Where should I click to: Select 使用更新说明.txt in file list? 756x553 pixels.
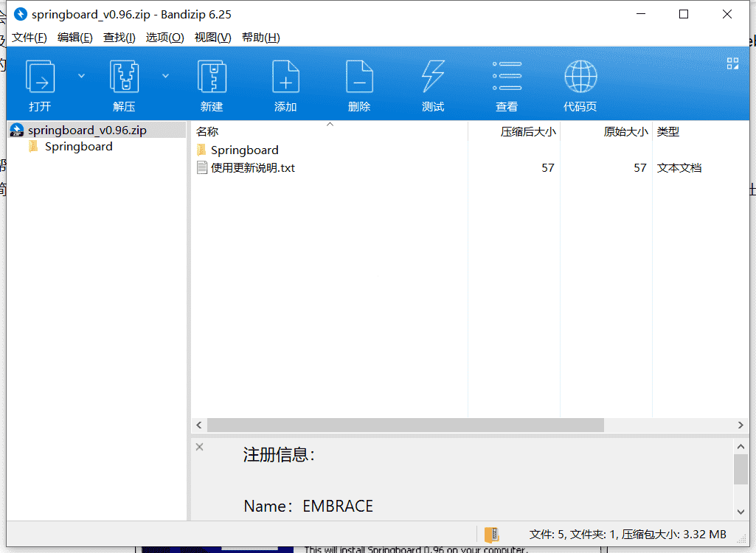pos(253,168)
